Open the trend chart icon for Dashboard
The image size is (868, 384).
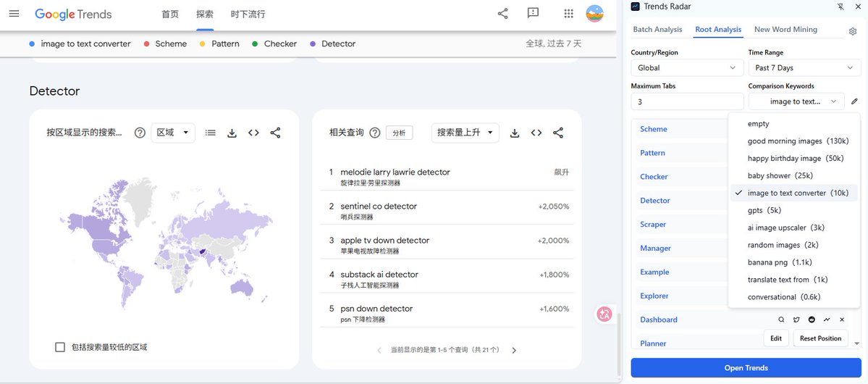827,320
